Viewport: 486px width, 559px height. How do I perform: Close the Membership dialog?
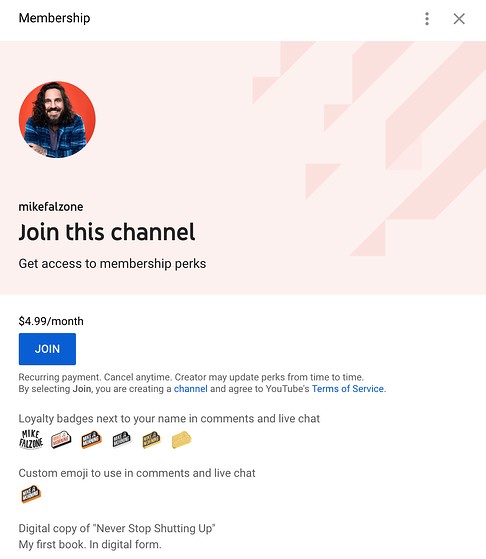[x=459, y=19]
